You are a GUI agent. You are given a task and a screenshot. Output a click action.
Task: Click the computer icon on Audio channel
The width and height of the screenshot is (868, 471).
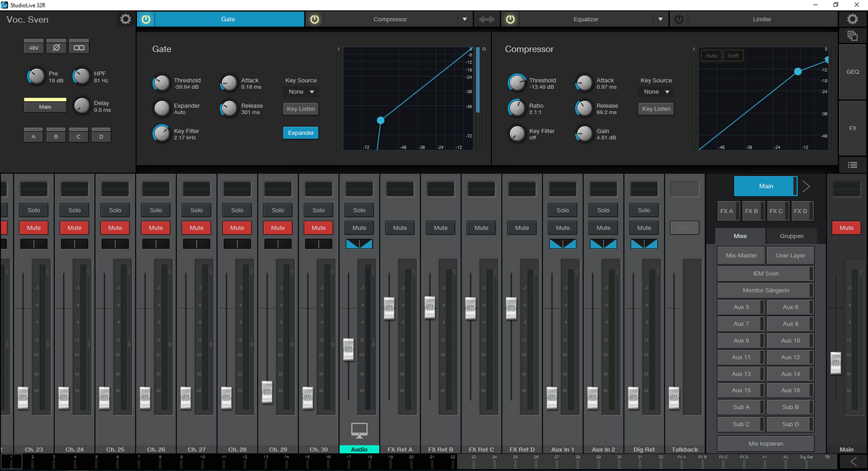coord(359,430)
